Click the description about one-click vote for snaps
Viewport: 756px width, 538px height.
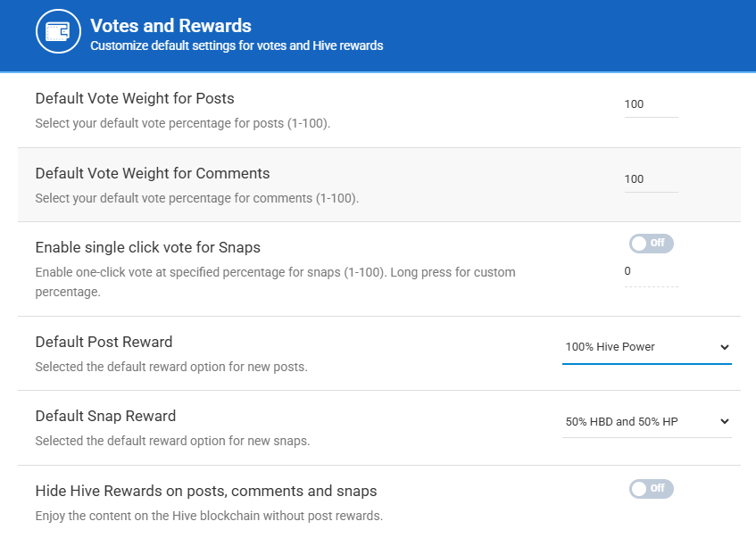pos(275,272)
